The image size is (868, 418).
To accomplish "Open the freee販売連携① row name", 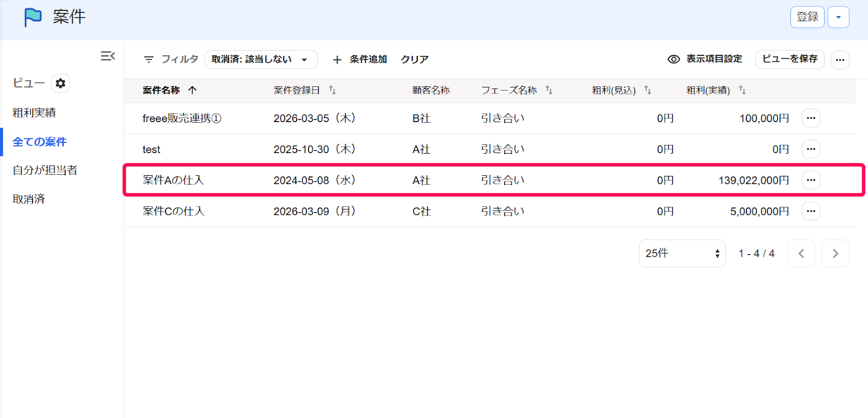I will coord(182,118).
